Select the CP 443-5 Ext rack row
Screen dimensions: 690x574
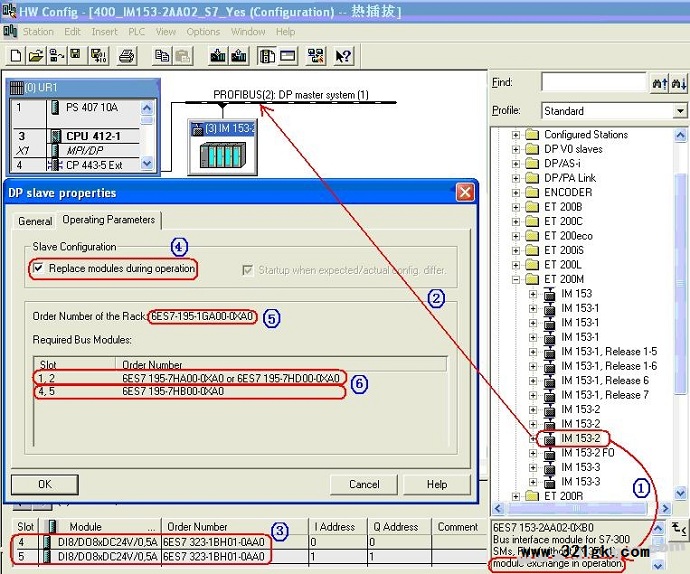[75, 165]
